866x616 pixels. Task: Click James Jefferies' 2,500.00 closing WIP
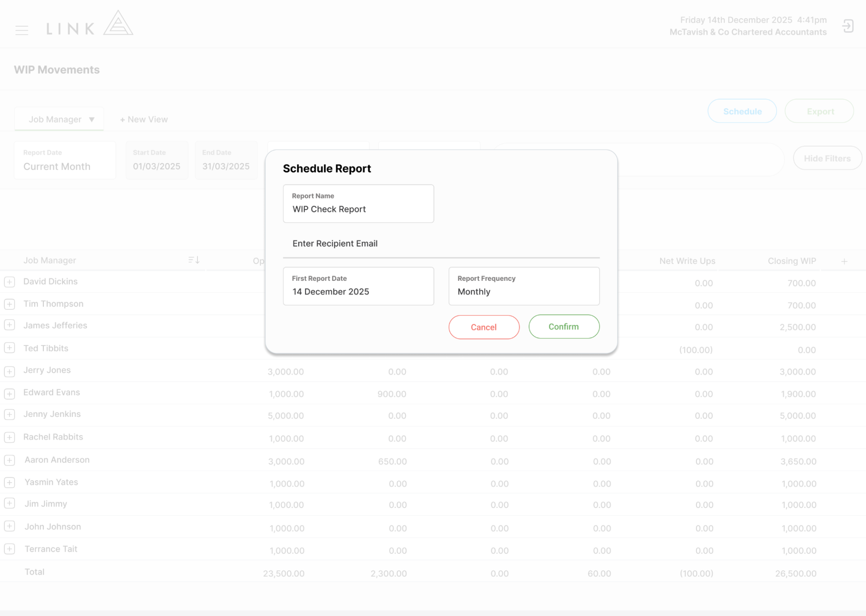(798, 327)
